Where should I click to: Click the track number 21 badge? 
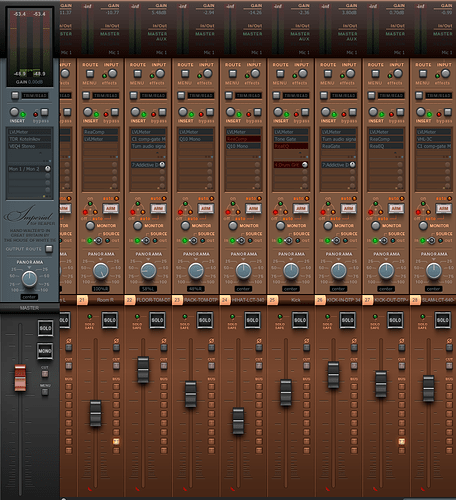pos(82,300)
